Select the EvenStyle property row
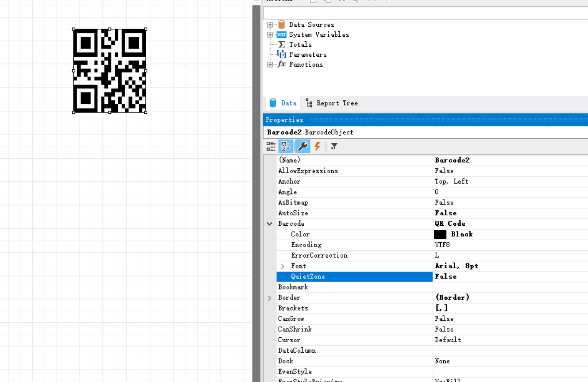 click(x=354, y=372)
